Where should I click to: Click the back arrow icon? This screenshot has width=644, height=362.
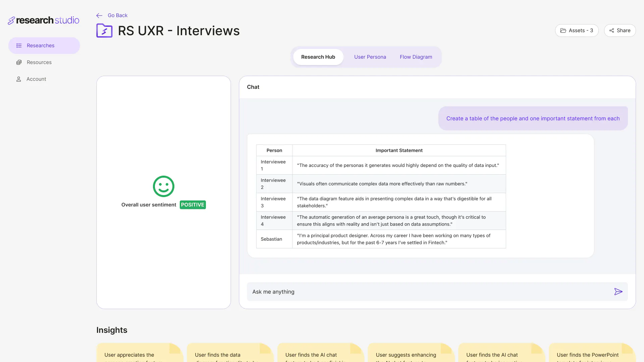click(x=99, y=15)
